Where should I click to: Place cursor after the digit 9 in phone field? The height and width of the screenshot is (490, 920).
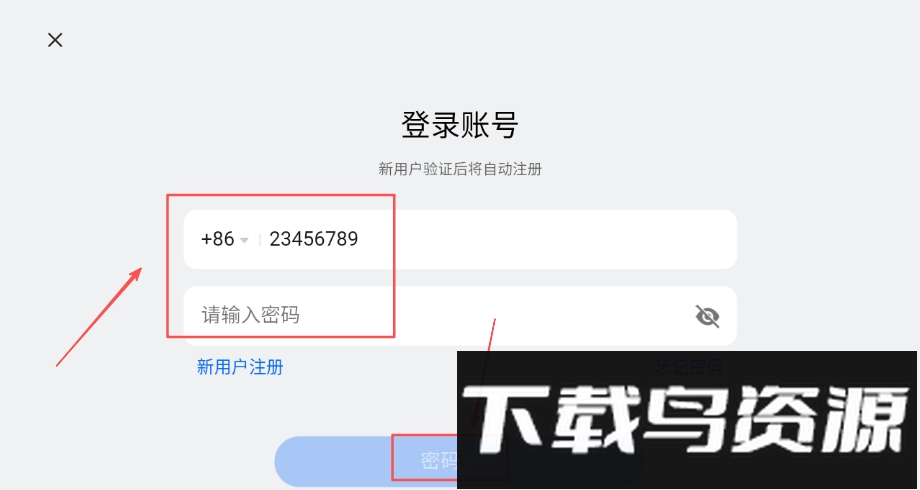point(359,239)
